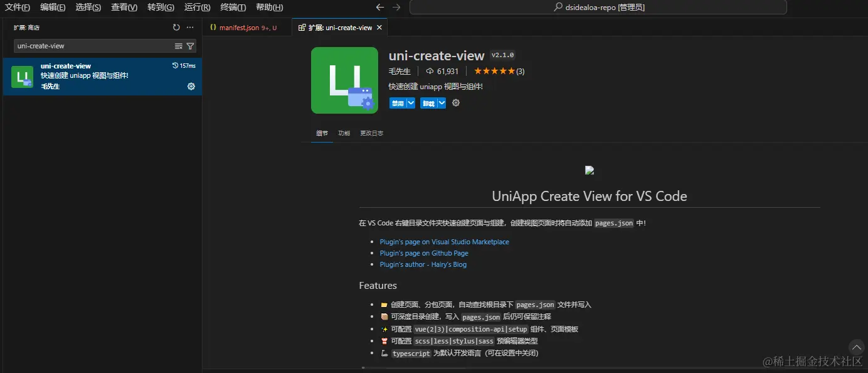Go forward with the navigation arrow
The image size is (868, 373).
point(396,8)
